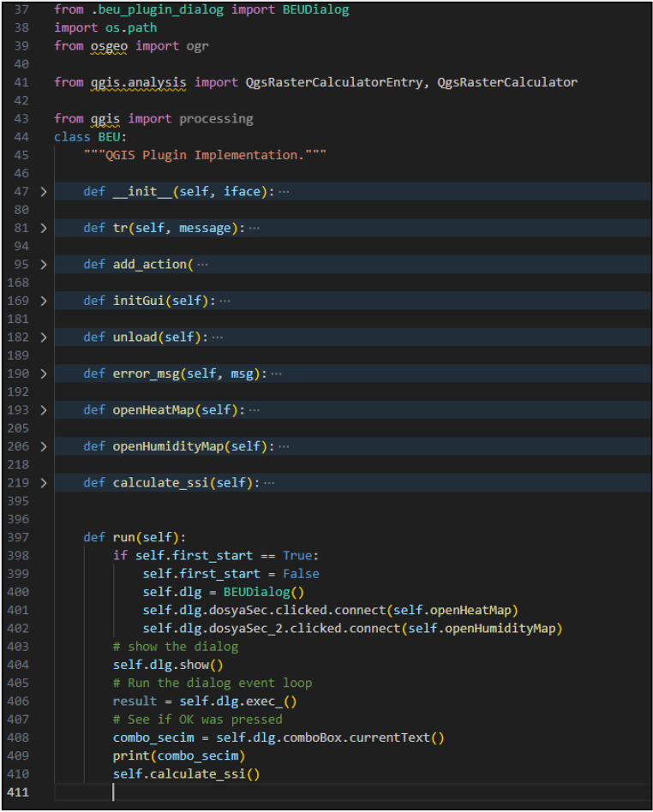
Task: Unfold the calculate_ssi method
Action: tap(44, 482)
